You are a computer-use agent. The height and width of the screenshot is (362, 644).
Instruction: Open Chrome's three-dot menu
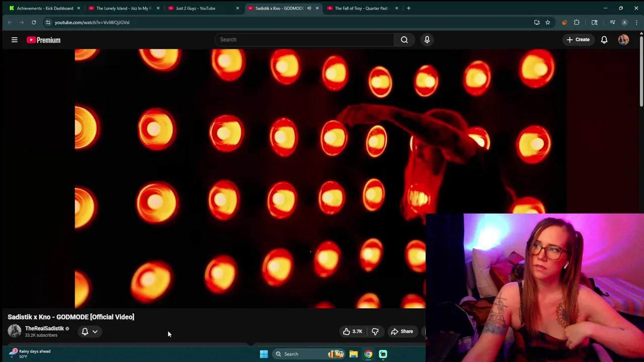[636, 22]
